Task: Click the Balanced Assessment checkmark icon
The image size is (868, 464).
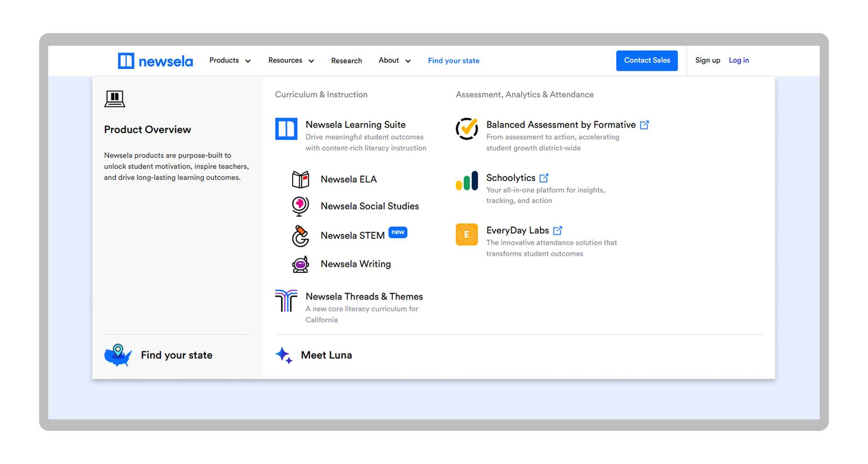Action: pyautogui.click(x=467, y=129)
